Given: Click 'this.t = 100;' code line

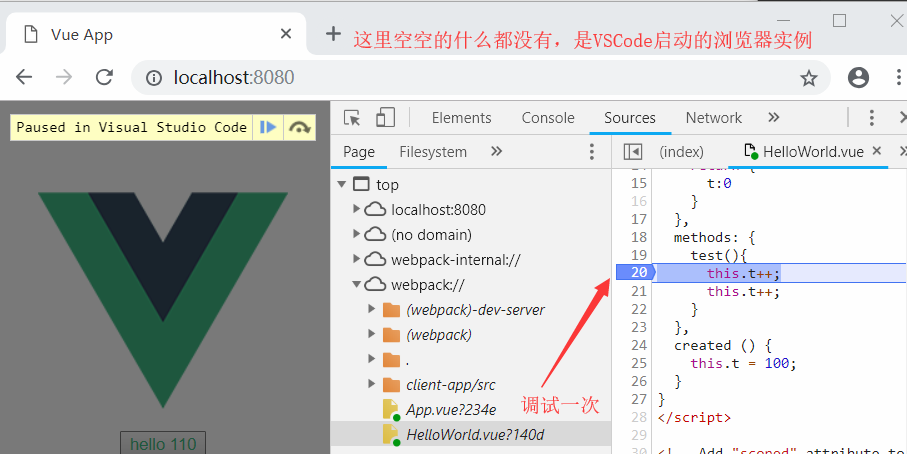Looking at the screenshot, I should [x=743, y=363].
